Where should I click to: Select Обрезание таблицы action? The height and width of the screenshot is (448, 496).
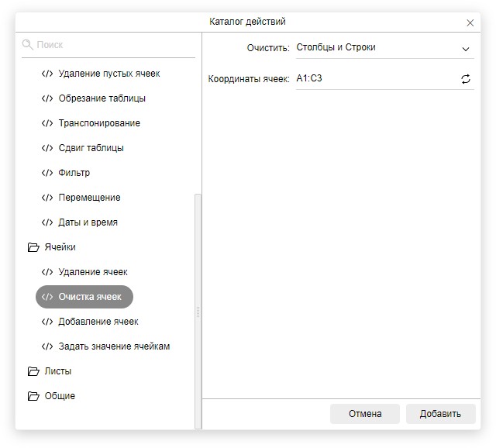click(102, 98)
